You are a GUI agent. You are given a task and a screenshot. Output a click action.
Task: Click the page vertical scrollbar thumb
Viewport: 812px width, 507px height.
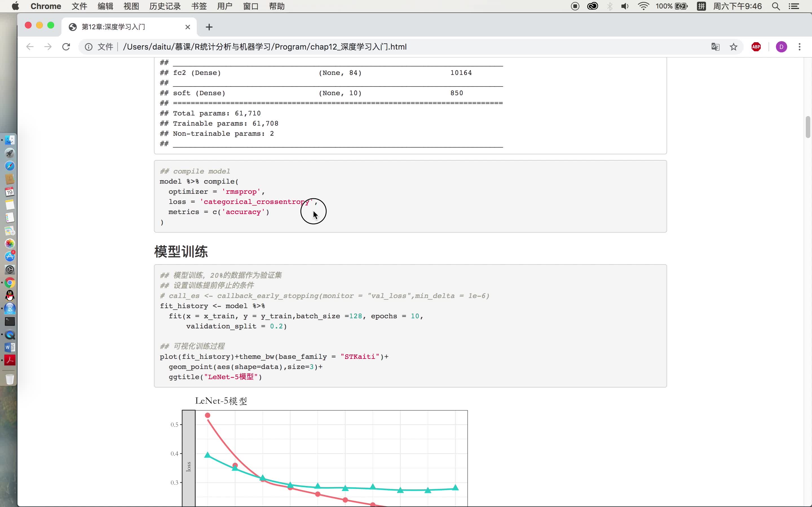tap(808, 127)
